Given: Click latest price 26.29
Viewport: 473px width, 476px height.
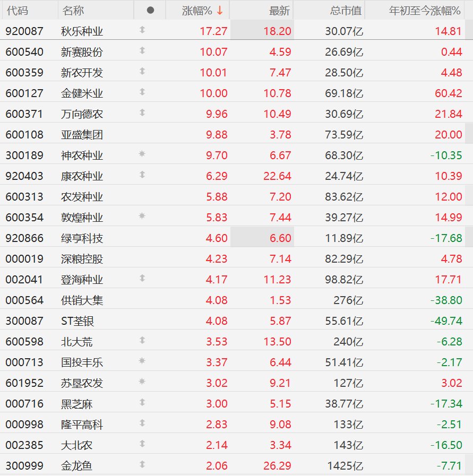Looking at the screenshot, I should click(277, 466).
